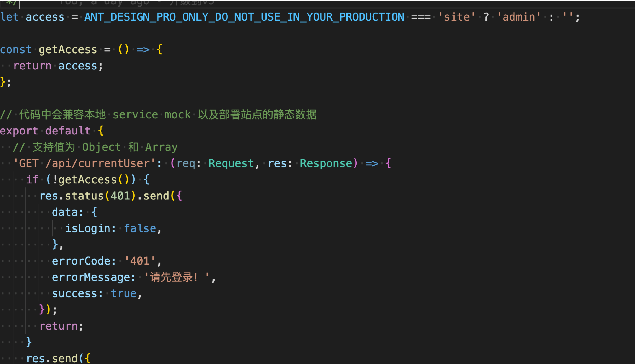Click the 'success: true' property
This screenshot has height=364, width=636.
pyautogui.click(x=94, y=294)
